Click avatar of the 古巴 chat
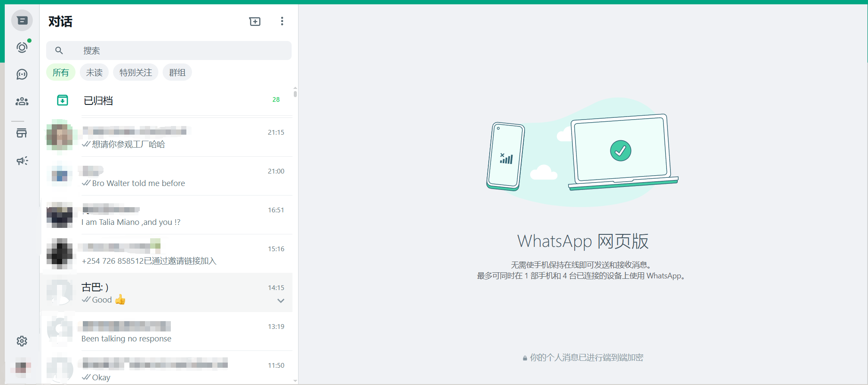868x385 pixels. (x=60, y=292)
